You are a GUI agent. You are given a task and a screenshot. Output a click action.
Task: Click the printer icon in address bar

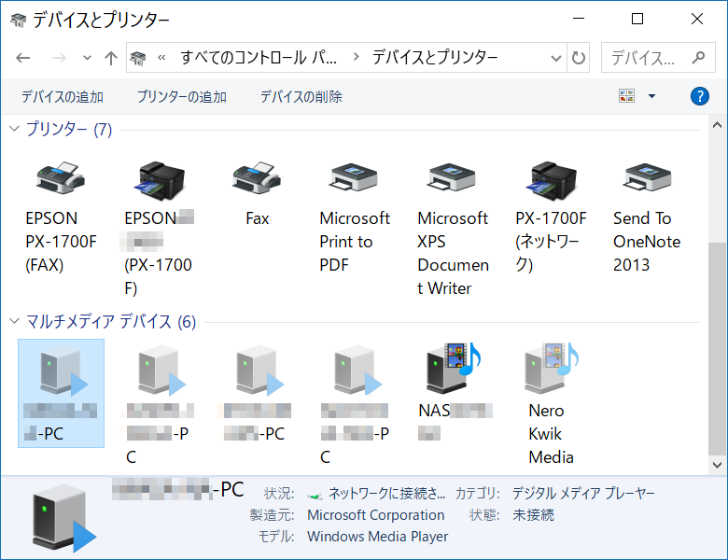click(138, 58)
